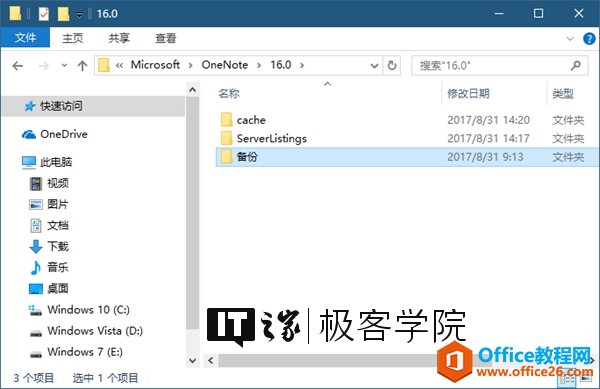Go forward with the forward arrow
This screenshot has width=600, height=389.
(43, 66)
